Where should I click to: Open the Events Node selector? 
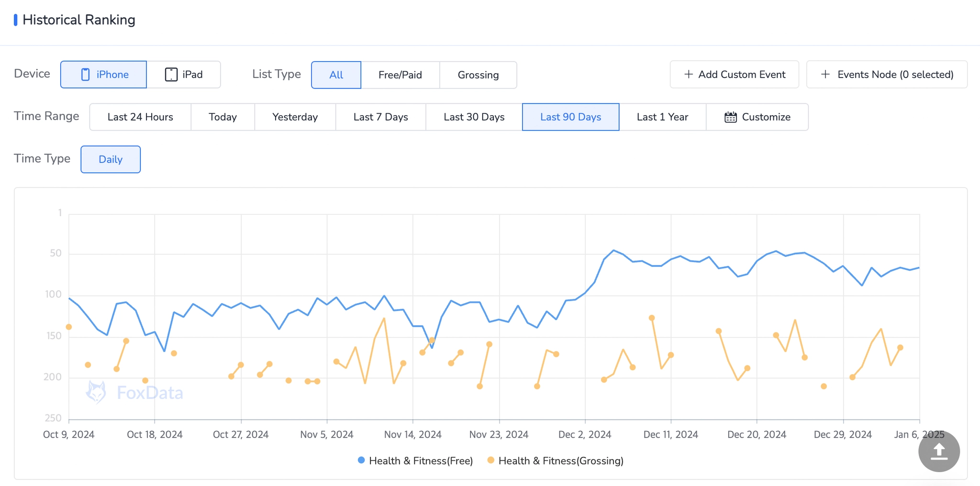887,74
